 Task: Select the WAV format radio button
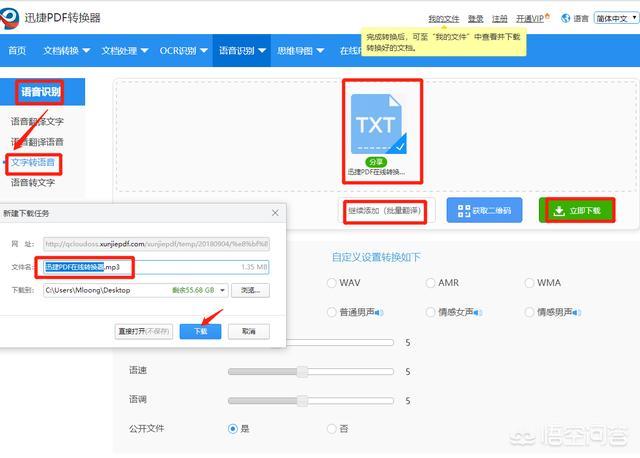click(x=331, y=282)
